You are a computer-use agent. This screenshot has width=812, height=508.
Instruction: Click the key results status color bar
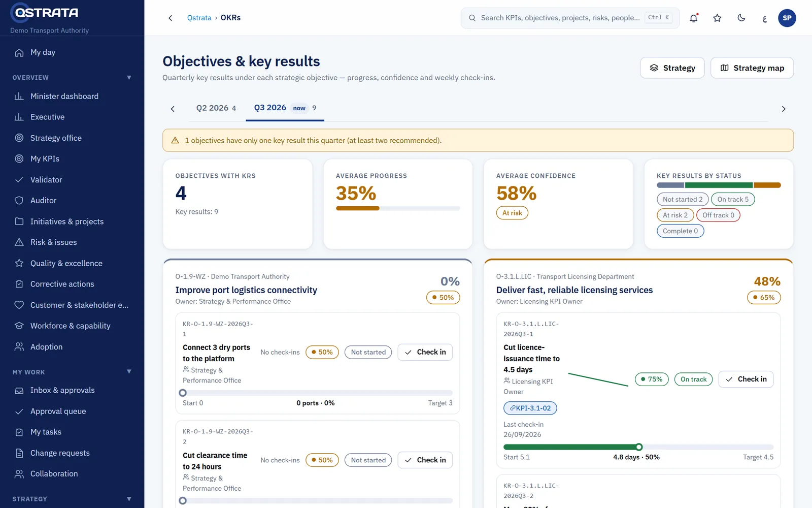[719, 185]
